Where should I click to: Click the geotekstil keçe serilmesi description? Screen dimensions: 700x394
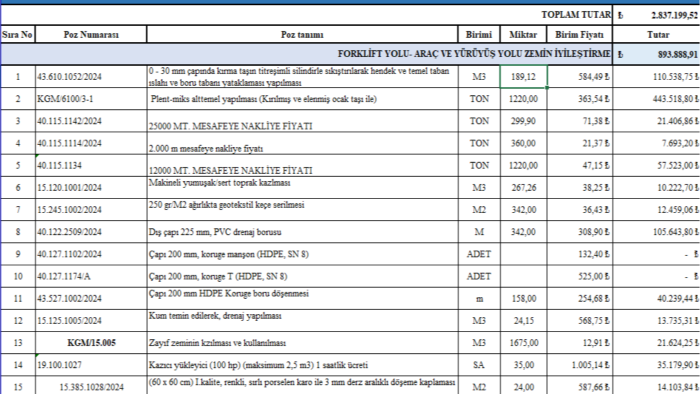[302, 210]
